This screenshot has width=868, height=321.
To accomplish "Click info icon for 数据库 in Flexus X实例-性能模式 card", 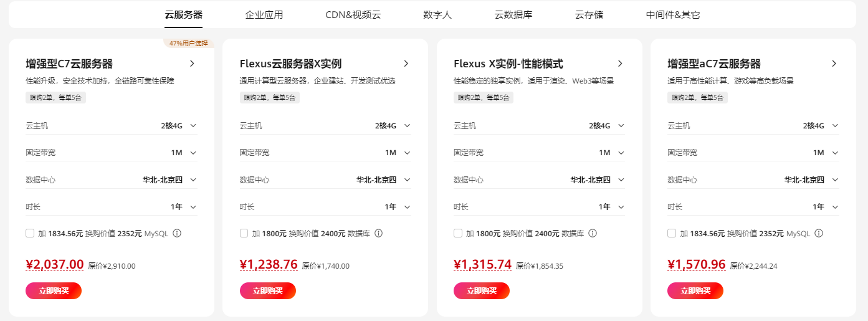I will tap(593, 233).
